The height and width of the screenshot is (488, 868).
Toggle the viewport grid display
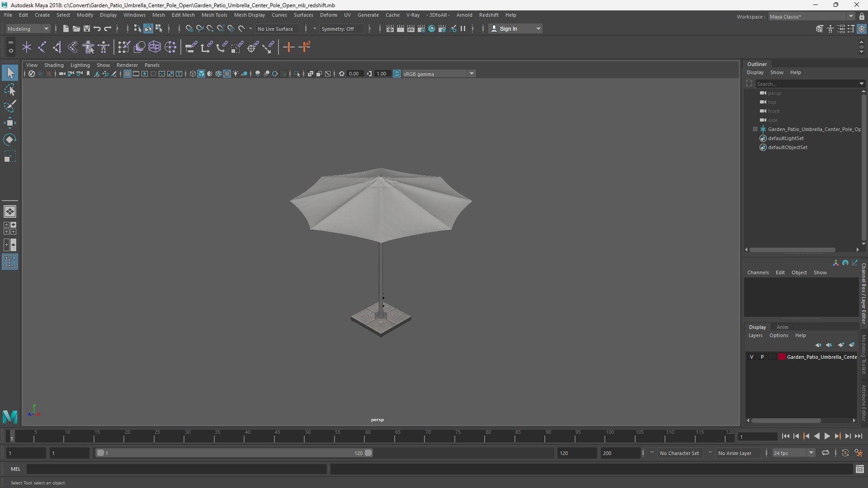[x=127, y=74]
